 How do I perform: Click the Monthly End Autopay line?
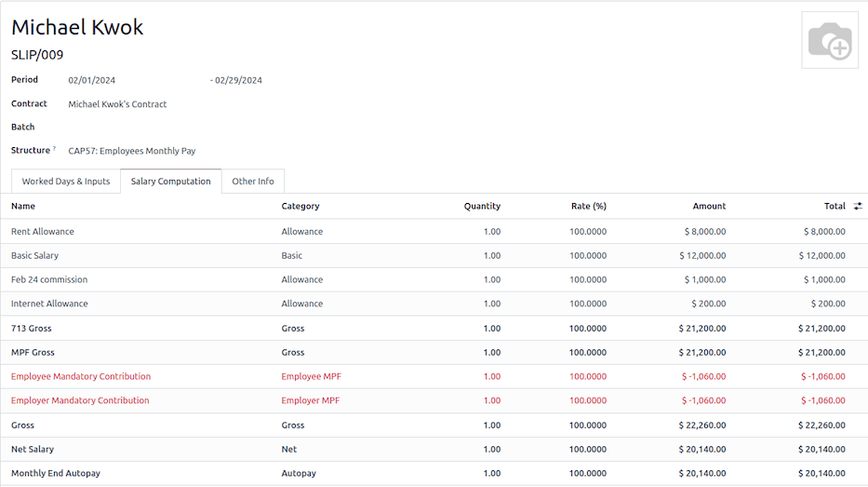click(x=56, y=474)
